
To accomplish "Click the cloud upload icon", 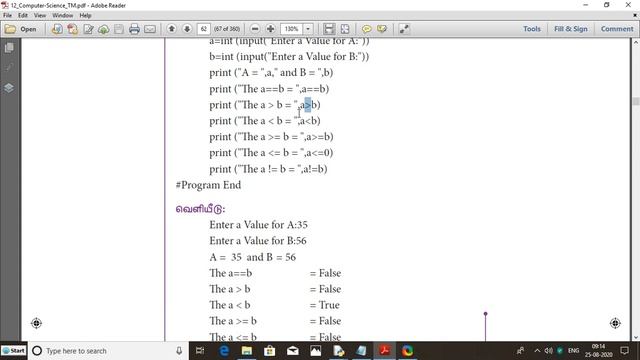I will coord(104,29).
